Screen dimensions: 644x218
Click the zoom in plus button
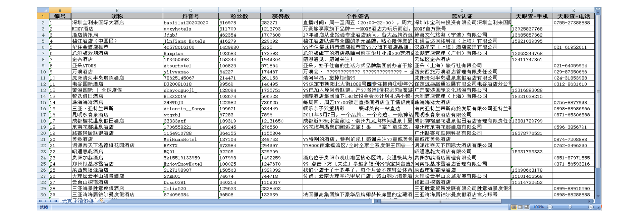591,207
